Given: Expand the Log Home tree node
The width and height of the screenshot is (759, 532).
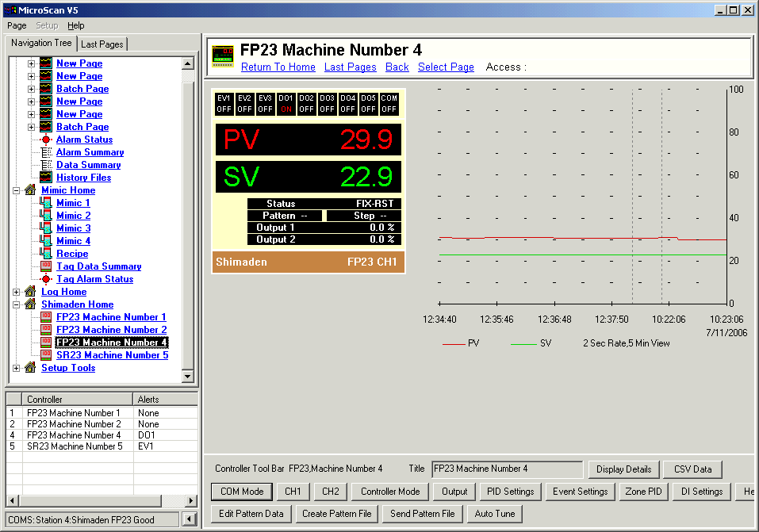Looking at the screenshot, I should point(16,292).
